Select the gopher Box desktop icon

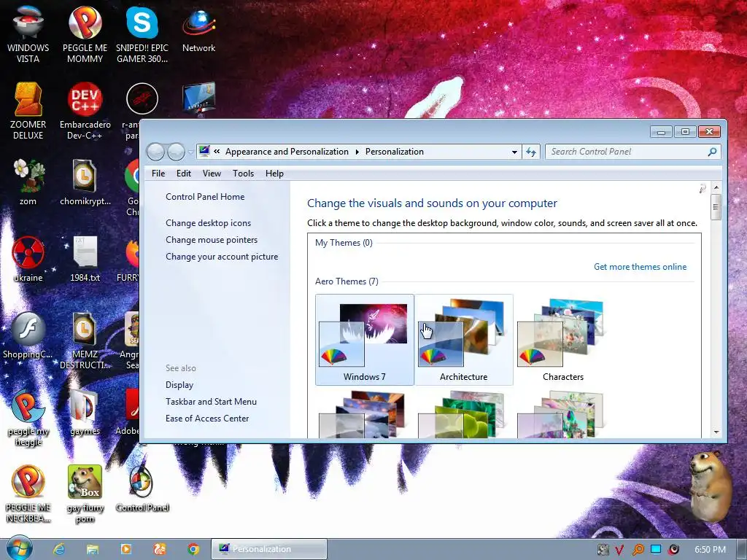click(85, 494)
